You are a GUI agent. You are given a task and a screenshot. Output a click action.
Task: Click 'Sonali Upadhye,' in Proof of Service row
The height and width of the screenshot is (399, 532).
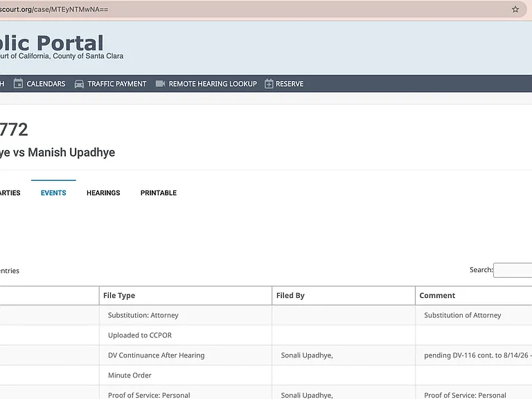307,396
